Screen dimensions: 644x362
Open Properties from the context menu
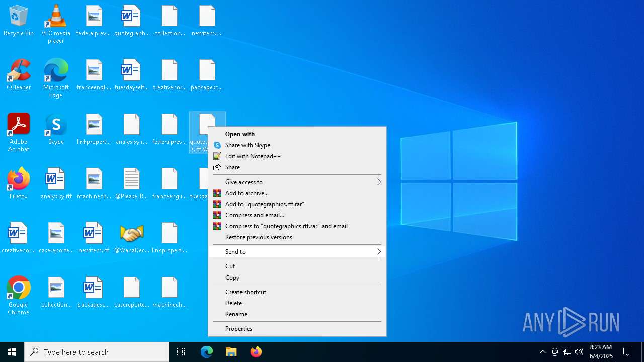tap(297, 329)
